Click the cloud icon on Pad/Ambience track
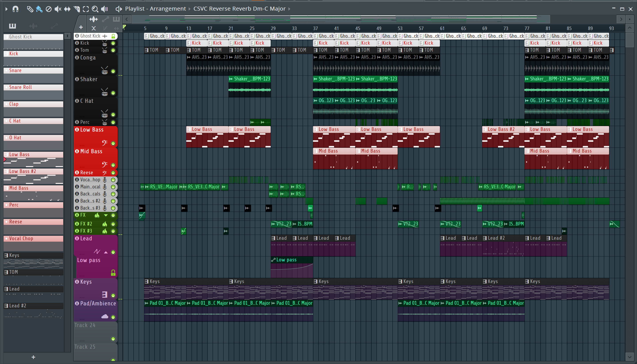 click(105, 316)
